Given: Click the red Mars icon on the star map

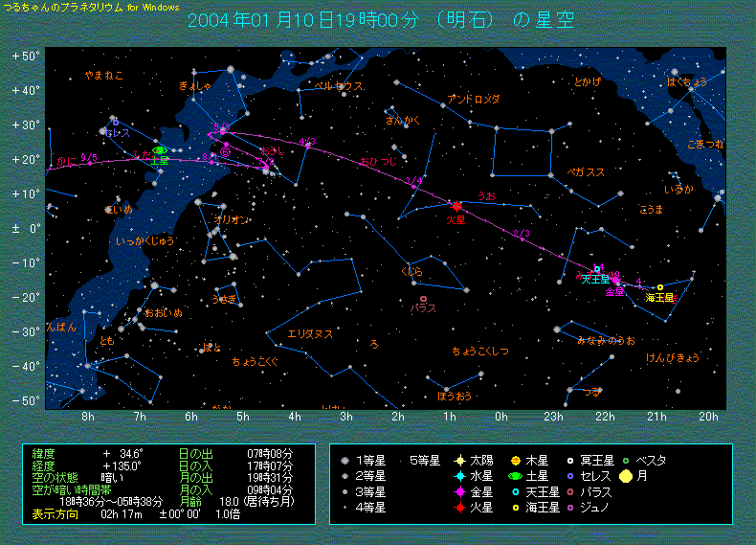Looking at the screenshot, I should 456,206.
